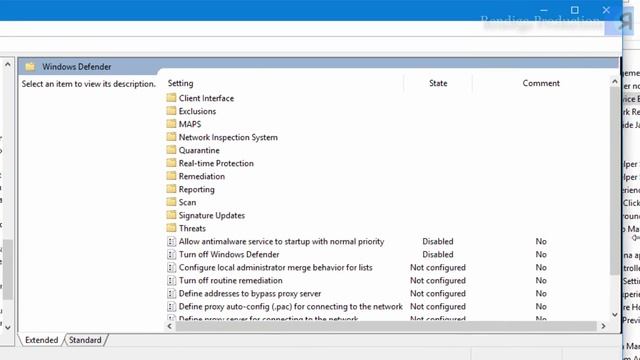640x360 pixels.
Task: Click the settings list scroll up arrow
Action: [x=615, y=82]
